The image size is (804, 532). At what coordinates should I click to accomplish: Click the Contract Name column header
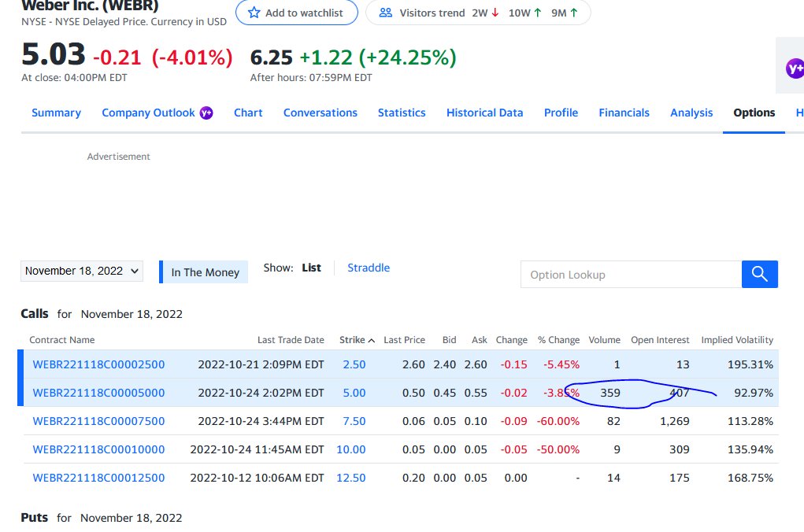[62, 340]
